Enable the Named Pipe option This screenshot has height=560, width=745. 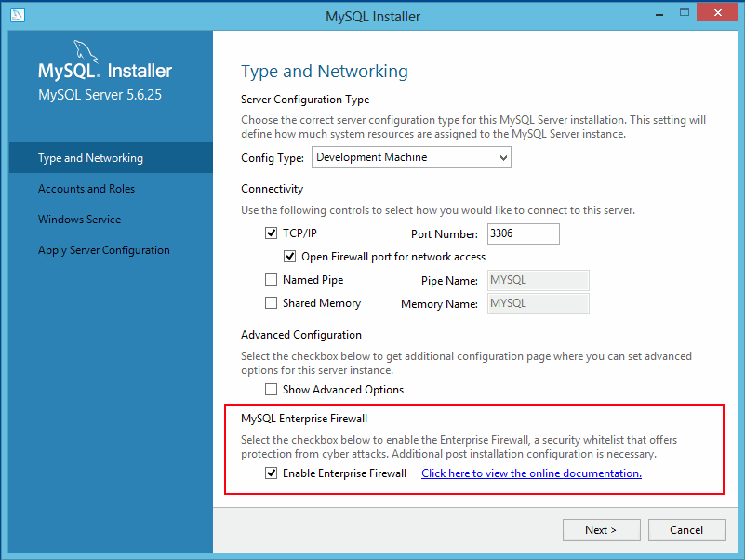click(271, 279)
